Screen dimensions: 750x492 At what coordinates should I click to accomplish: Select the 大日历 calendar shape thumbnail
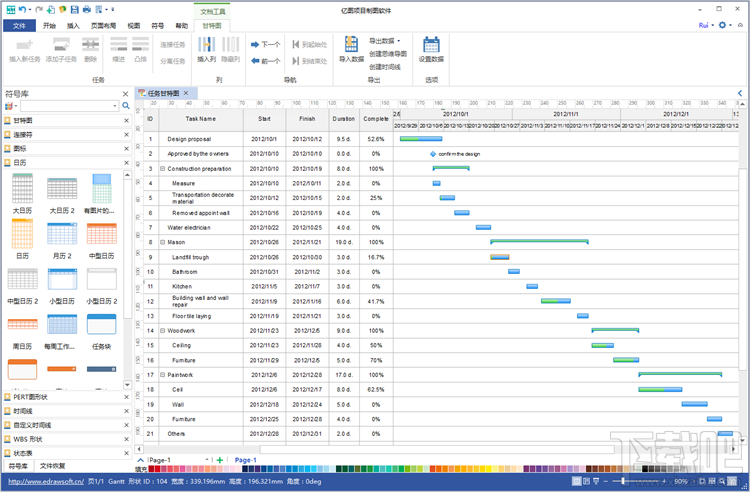click(x=22, y=188)
